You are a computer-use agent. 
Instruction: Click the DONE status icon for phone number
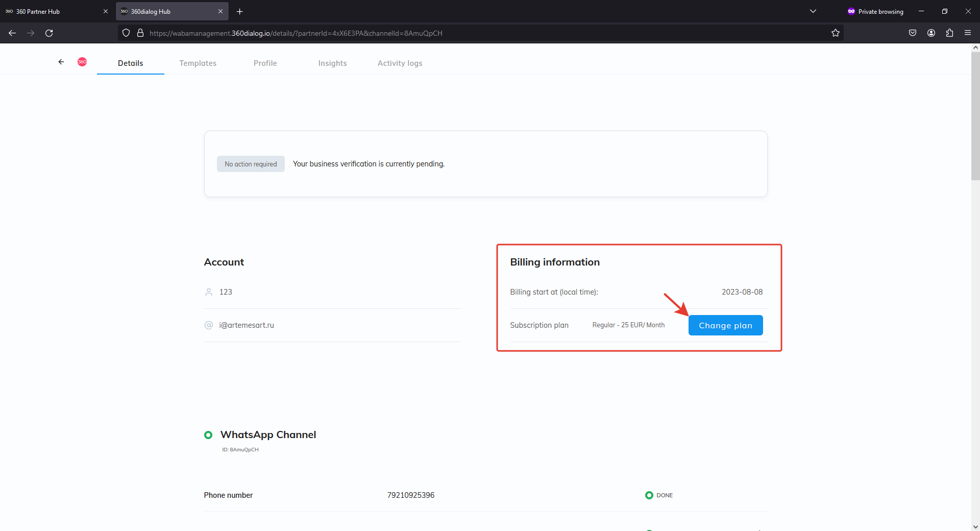(649, 495)
